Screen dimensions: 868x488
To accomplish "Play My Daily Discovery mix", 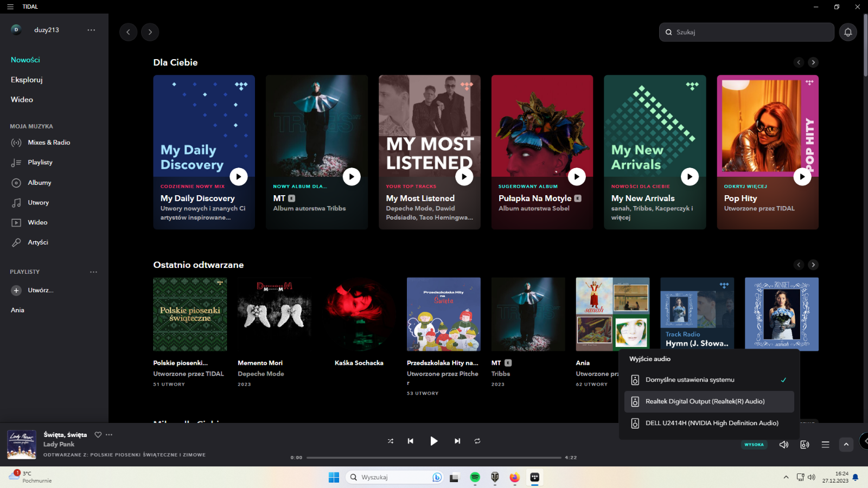I will point(239,176).
